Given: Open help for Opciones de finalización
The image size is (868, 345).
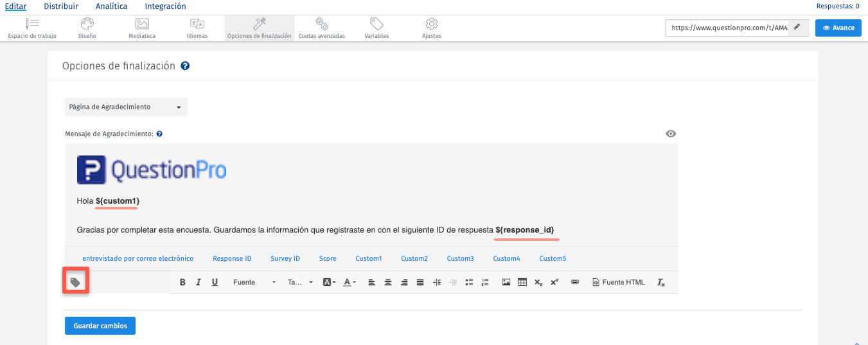Looking at the screenshot, I should tap(185, 66).
